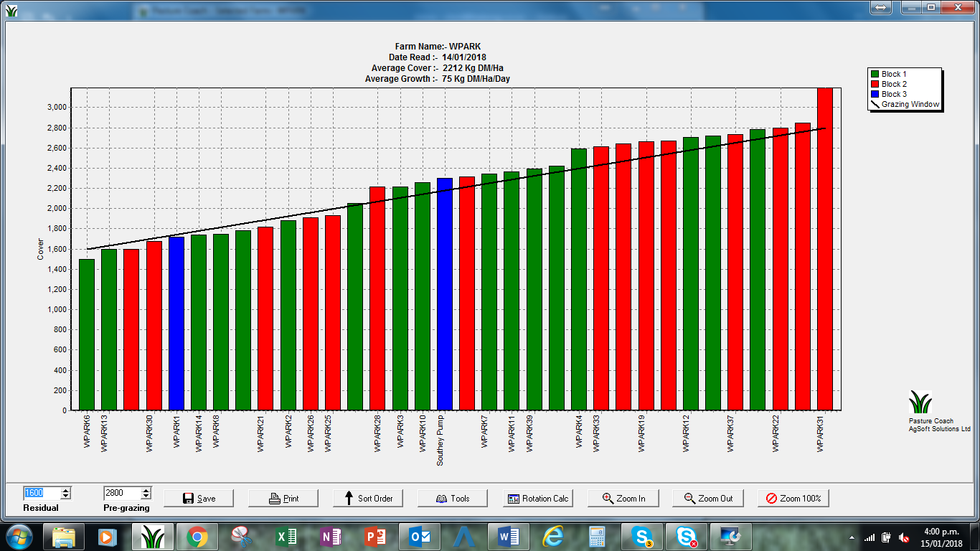Decrease Pre-grazing value with down arrow

coord(146,496)
